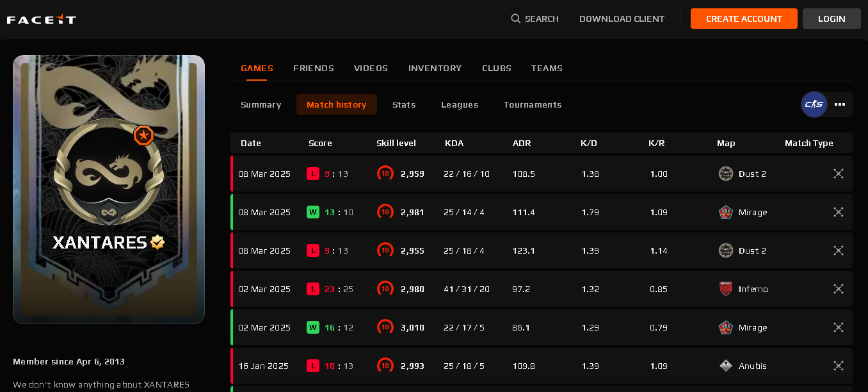Click the CREATE ACCOUNT button

coord(744,19)
